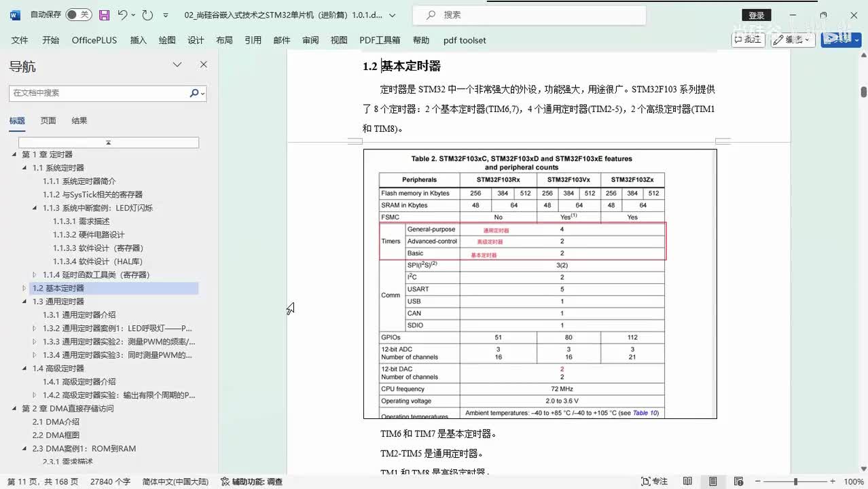Go to 1.3.1 通用定时器介绍 heading
Viewport: 868px width, 489px height.
click(x=79, y=315)
